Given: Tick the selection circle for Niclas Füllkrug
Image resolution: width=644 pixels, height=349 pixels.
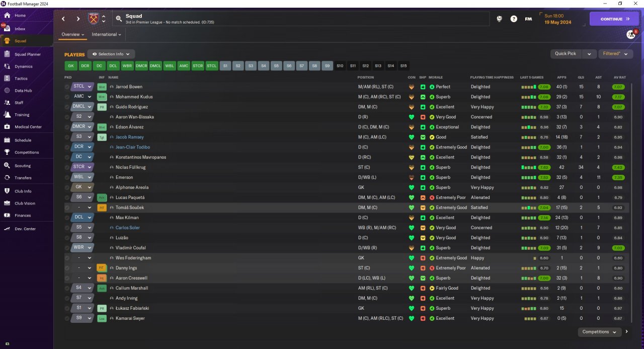Looking at the screenshot, I should pyautogui.click(x=67, y=167).
